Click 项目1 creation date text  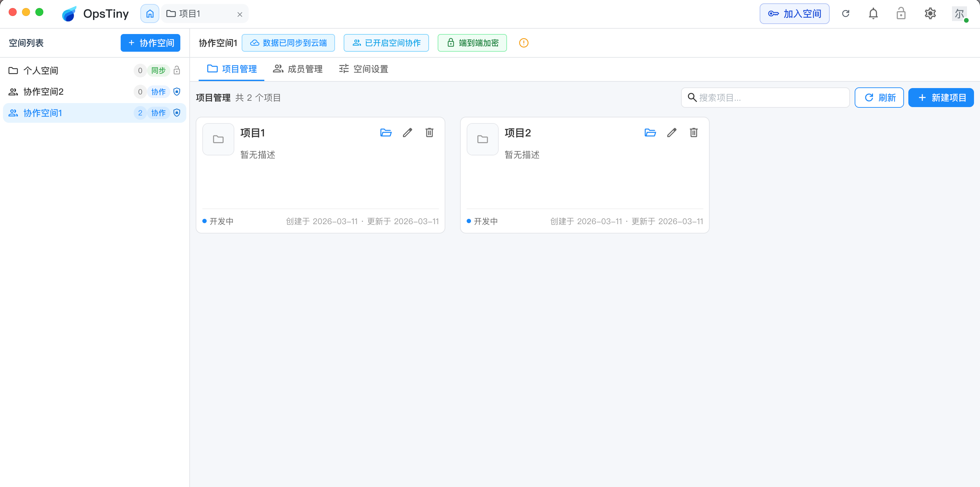click(322, 221)
